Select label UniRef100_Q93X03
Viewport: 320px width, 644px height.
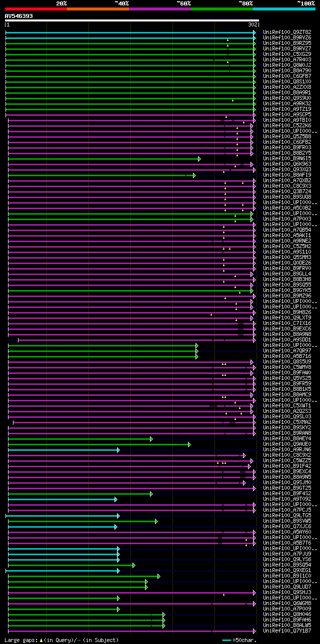(287, 169)
